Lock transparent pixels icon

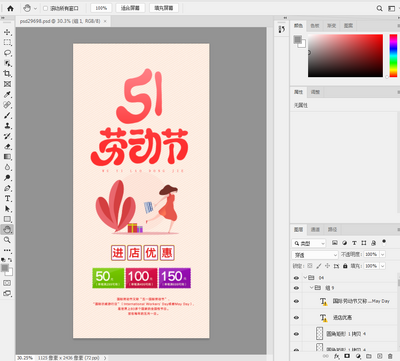click(x=310, y=266)
